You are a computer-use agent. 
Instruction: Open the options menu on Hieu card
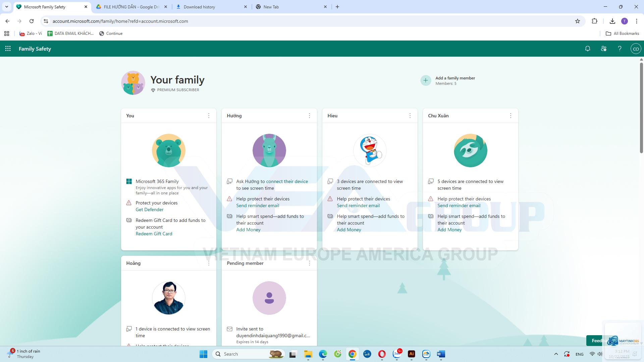410,116
